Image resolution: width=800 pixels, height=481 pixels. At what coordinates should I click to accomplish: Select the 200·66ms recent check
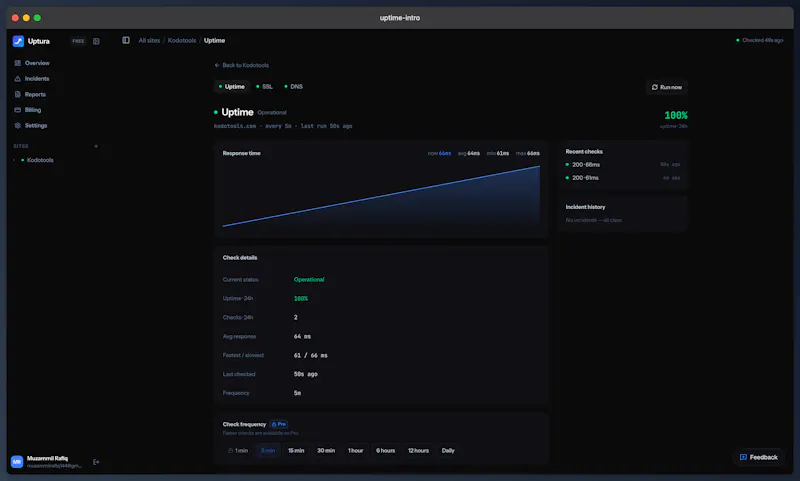pyautogui.click(x=623, y=165)
